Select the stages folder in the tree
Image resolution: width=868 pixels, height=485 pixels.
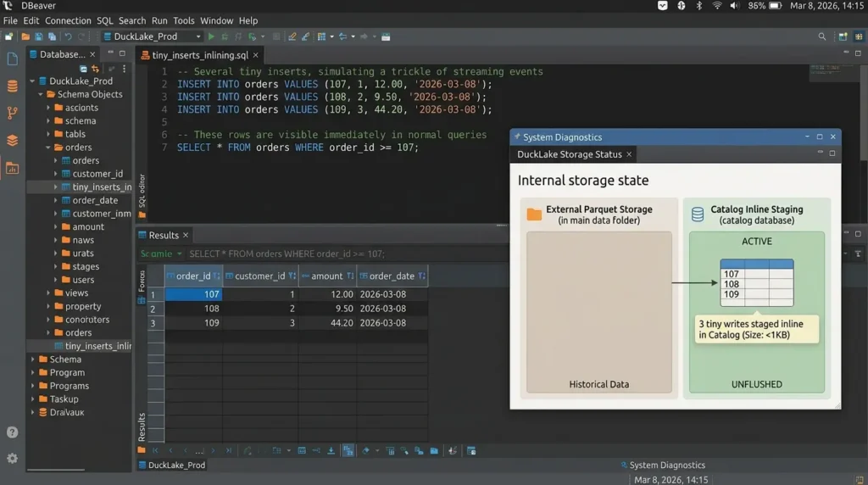[86, 266]
